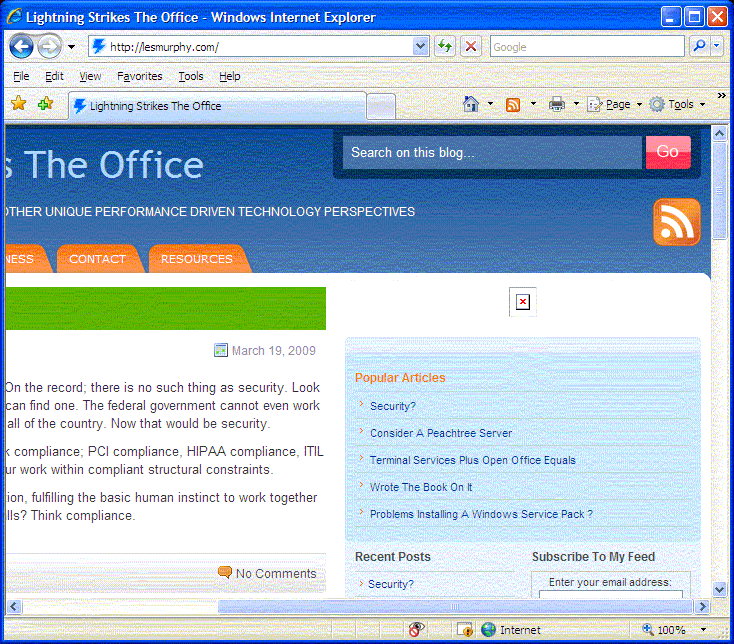This screenshot has width=734, height=644.
Task: Click the blank New Tab button
Action: pos(381,107)
